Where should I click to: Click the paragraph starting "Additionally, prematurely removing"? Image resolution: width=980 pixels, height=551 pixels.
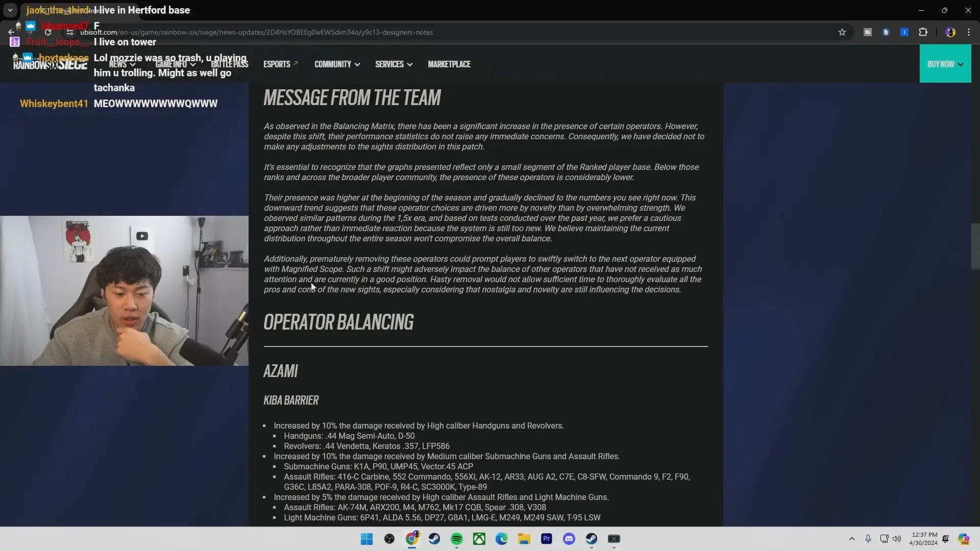[x=483, y=274]
